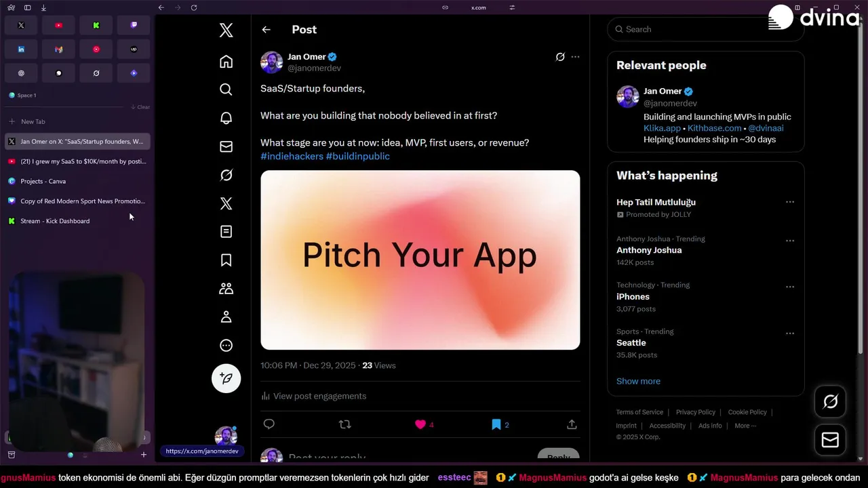Switch to I grew my SaaS tab
Viewport: 868px width, 488px height.
77,161
